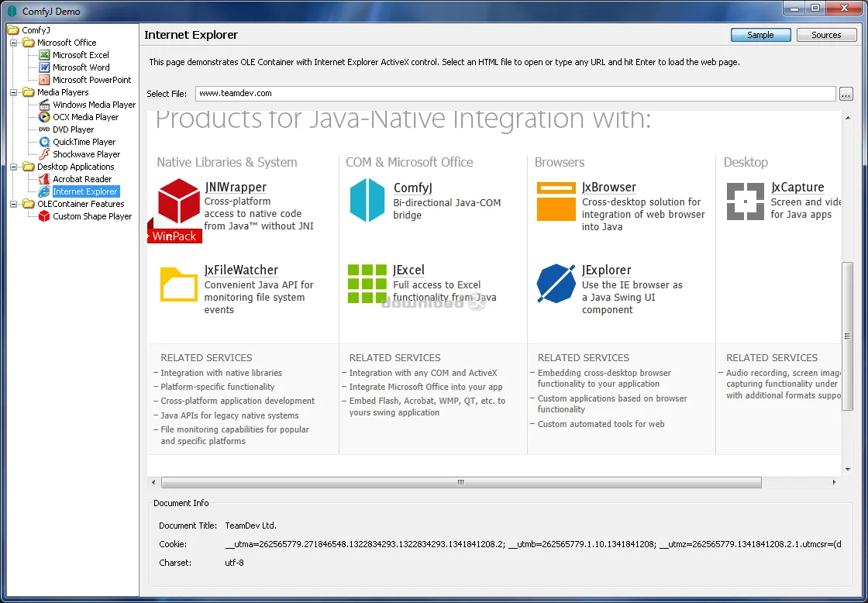Switch to the Sample view
This screenshot has width=868, height=603.
(760, 35)
